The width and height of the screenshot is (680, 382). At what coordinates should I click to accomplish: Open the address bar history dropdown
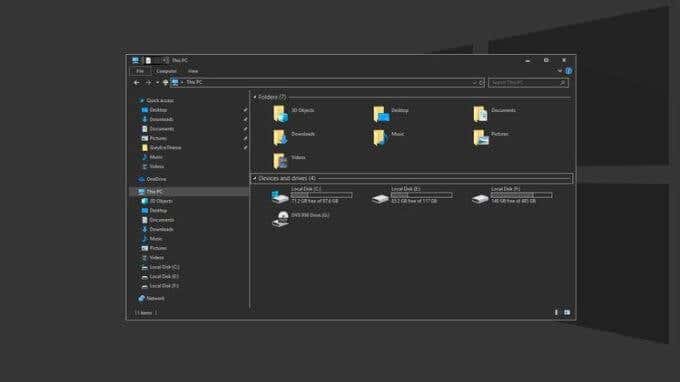coord(474,82)
